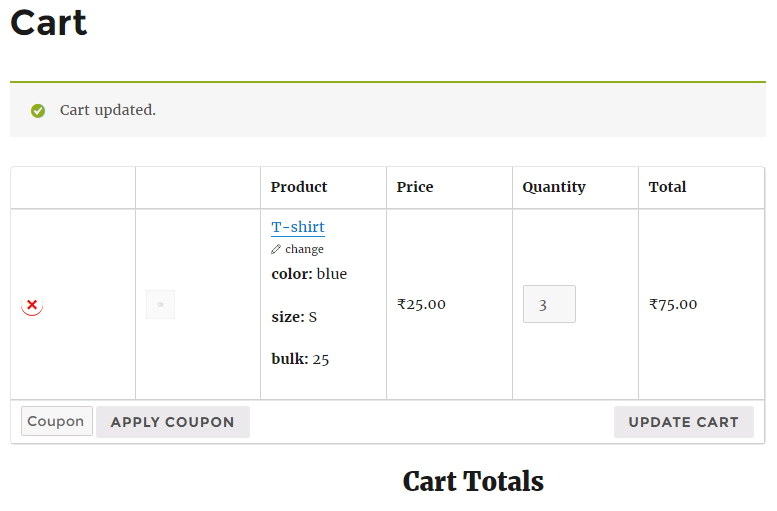Image resolution: width=777 pixels, height=511 pixels.
Task: Remove the T-shirt using the red X icon
Action: (x=32, y=305)
